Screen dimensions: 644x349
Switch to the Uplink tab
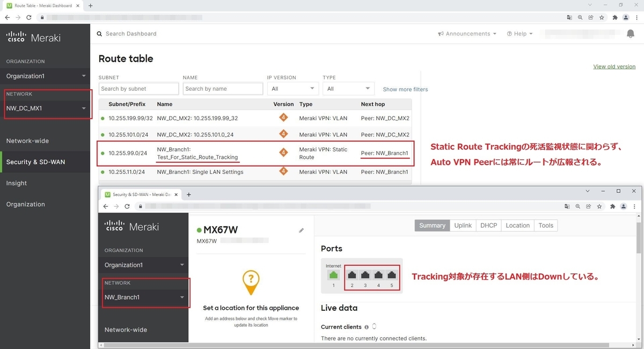pyautogui.click(x=463, y=226)
